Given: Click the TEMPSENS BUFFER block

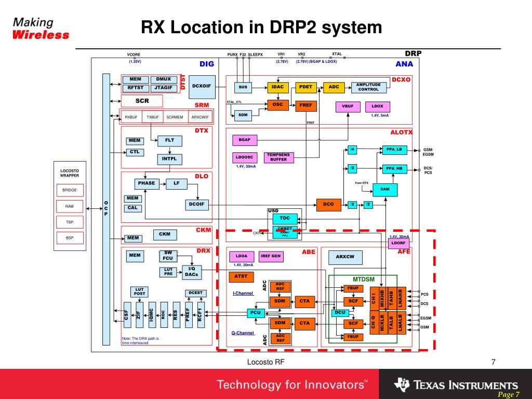Looking at the screenshot, I should click(278, 158).
